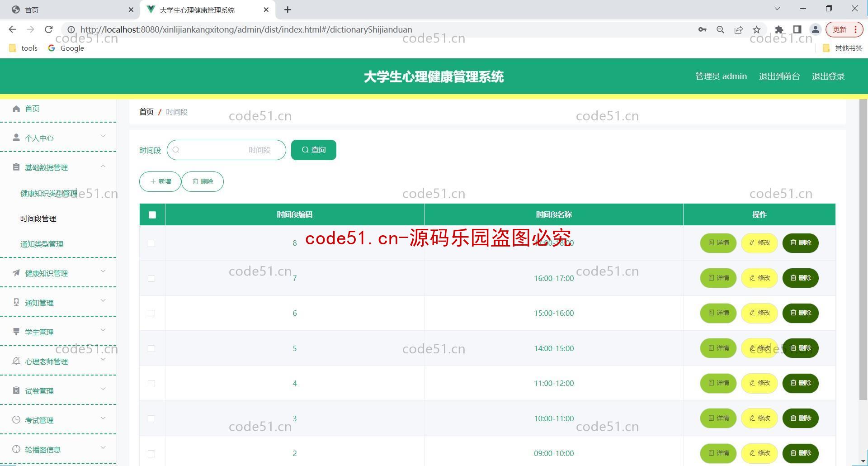
Task: Open the password key icon
Action: pyautogui.click(x=702, y=29)
